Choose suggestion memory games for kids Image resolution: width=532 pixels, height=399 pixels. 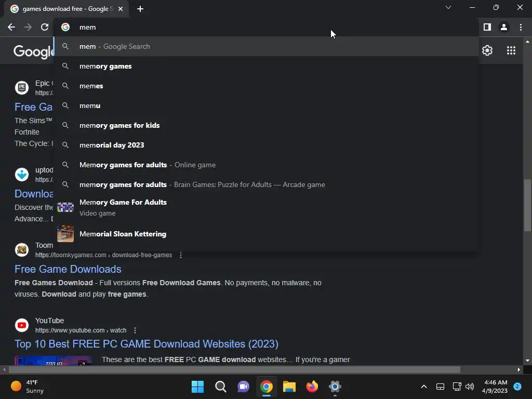point(267,125)
